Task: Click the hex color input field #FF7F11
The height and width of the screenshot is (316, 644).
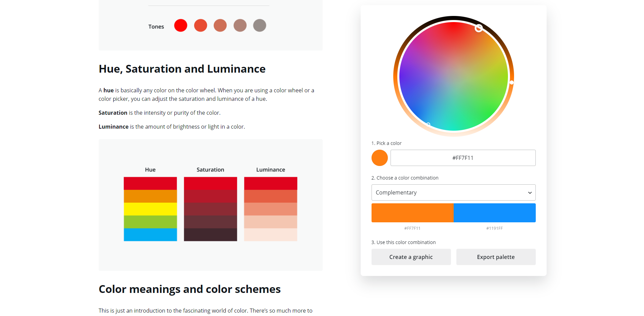Action: [463, 158]
